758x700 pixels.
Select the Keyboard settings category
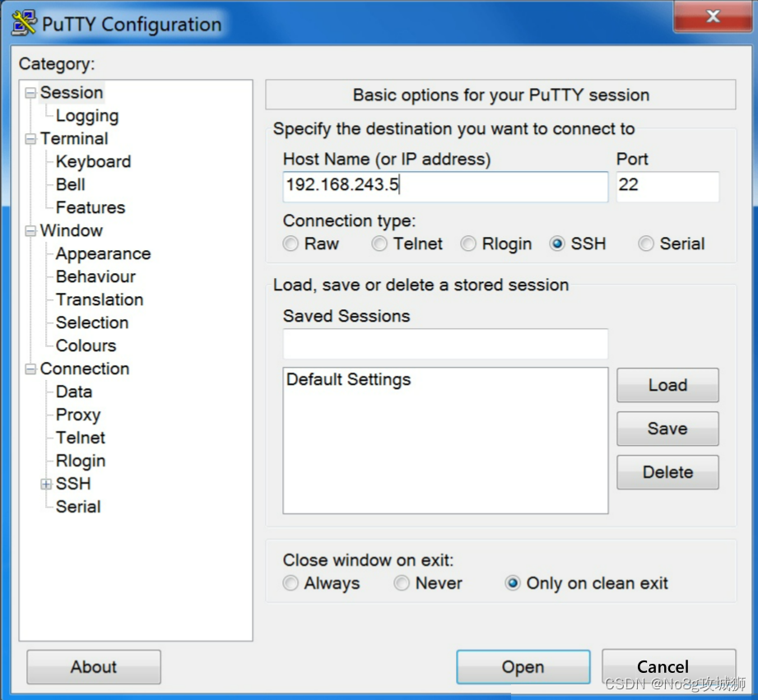[x=93, y=162]
